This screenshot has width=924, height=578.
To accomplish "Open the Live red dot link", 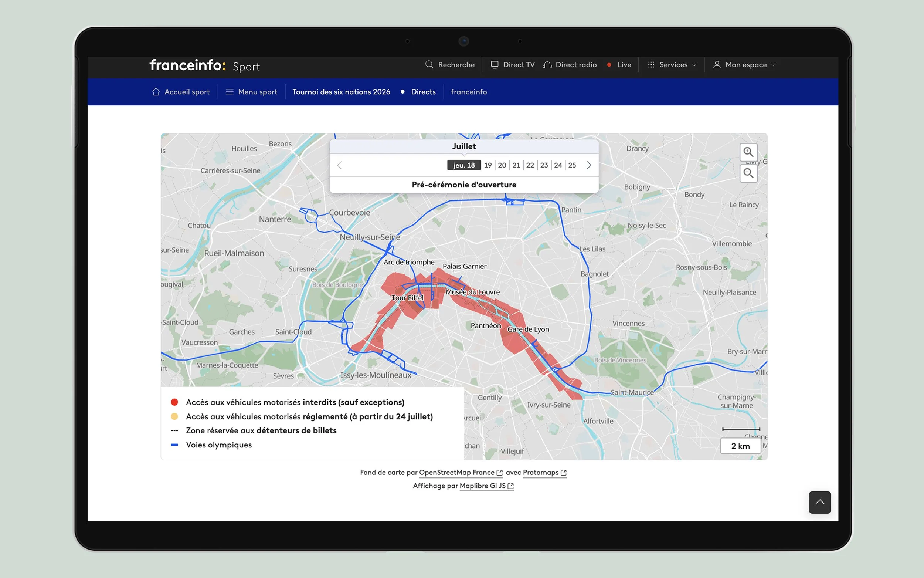I will click(x=619, y=65).
